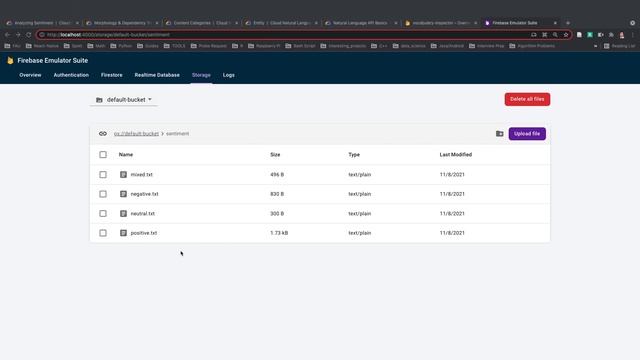
Task: Open the Raspberry Pi bookmarks folder
Action: click(264, 46)
